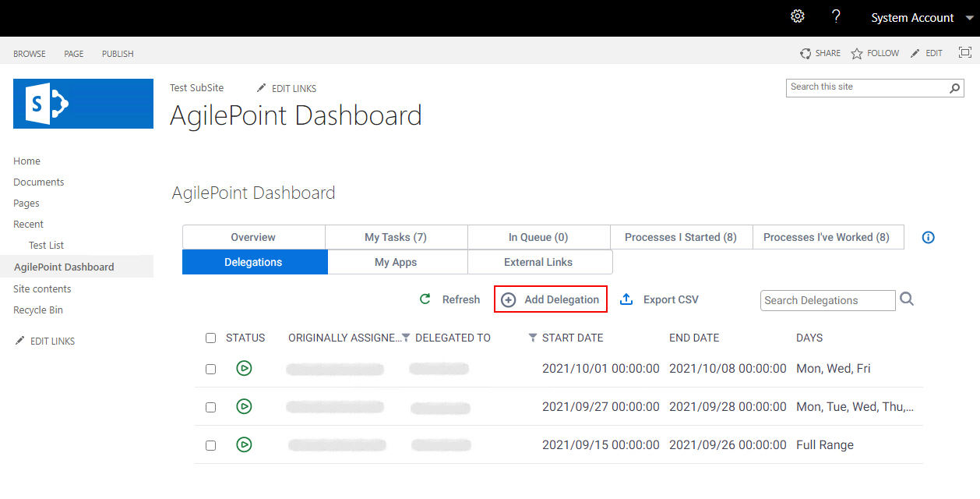The height and width of the screenshot is (499, 980).
Task: Click the status icon for 2021/09/27 delegation
Action: 244,406
